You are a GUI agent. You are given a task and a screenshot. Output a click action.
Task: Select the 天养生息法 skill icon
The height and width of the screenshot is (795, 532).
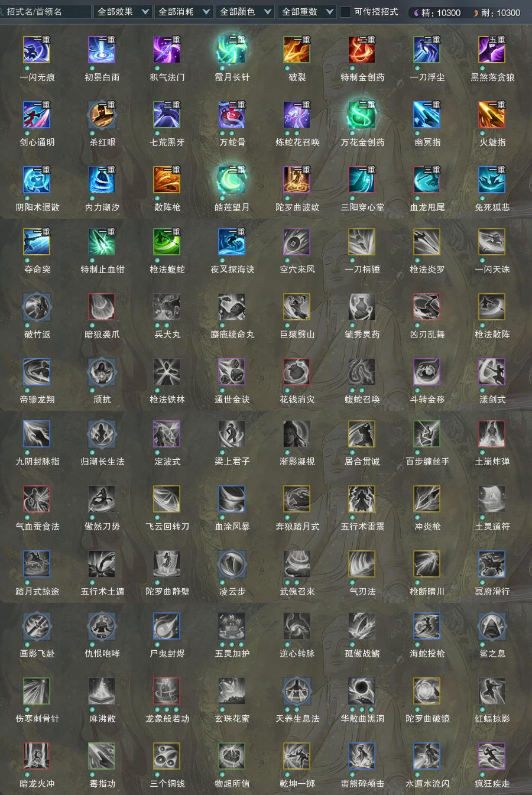tap(297, 691)
